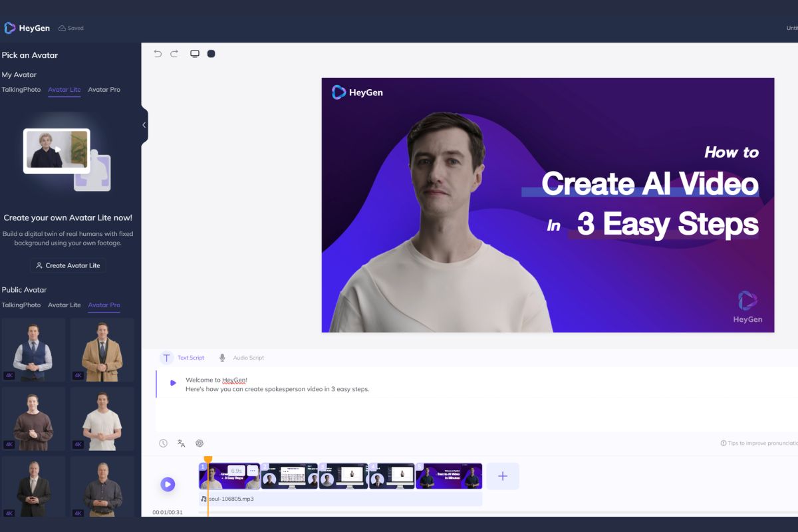Click into the script text box
The image size is (798, 532).
477,384
